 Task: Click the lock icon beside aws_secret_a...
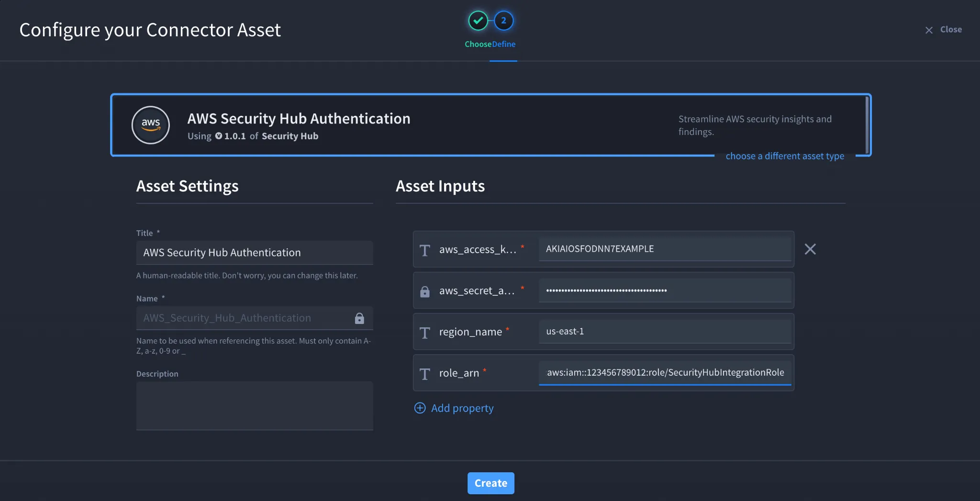pos(425,291)
